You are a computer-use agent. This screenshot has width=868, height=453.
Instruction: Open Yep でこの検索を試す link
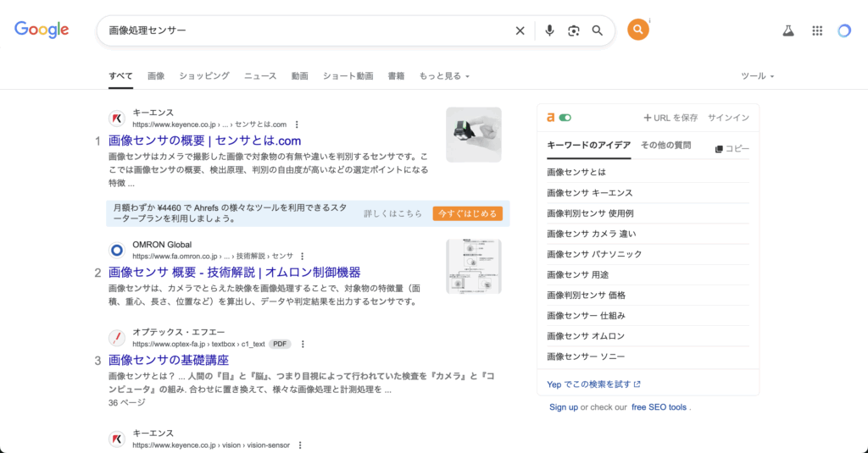[x=593, y=384]
